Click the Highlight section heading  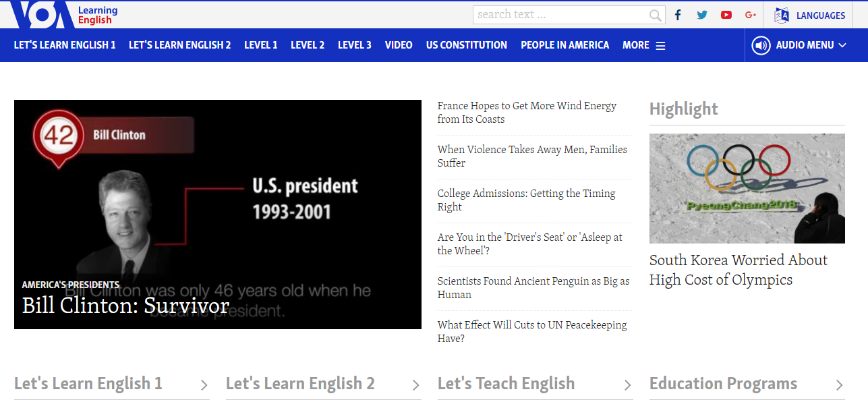[683, 109]
